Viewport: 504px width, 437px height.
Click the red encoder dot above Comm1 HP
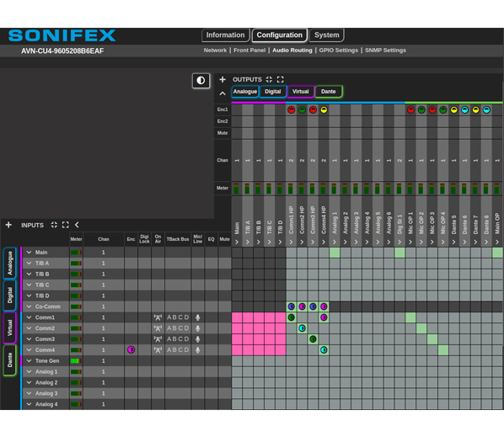click(x=292, y=109)
